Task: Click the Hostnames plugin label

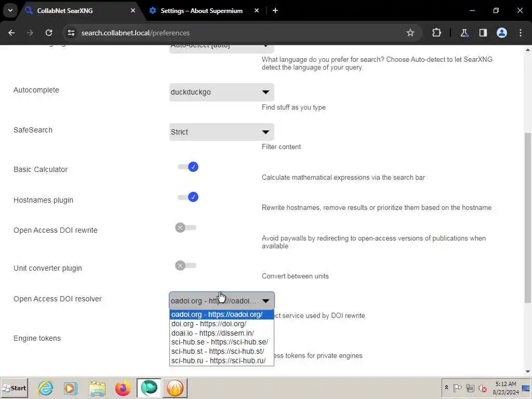Action: tap(43, 200)
